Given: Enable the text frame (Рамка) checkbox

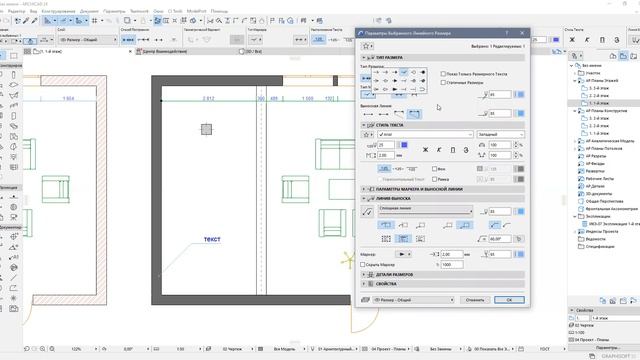Looking at the screenshot, I should coord(434,179).
